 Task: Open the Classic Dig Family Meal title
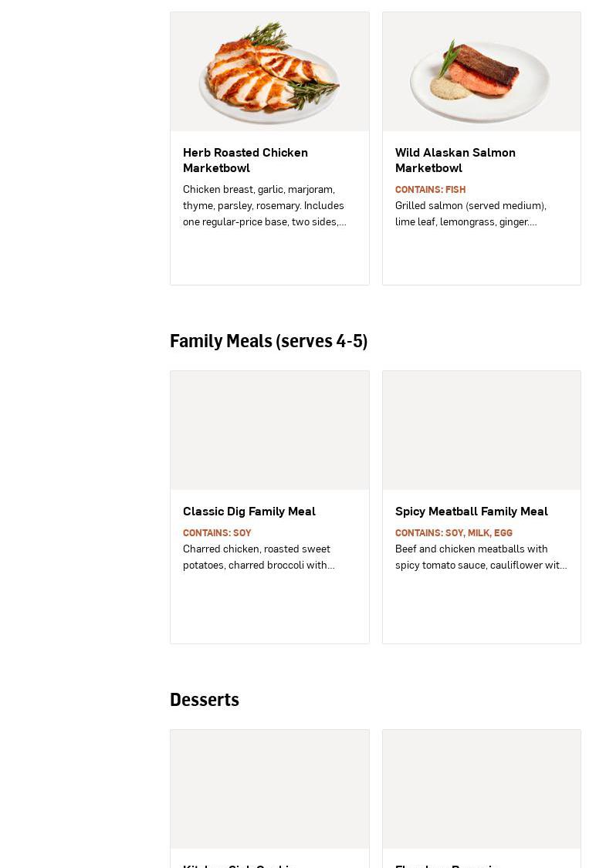249,511
